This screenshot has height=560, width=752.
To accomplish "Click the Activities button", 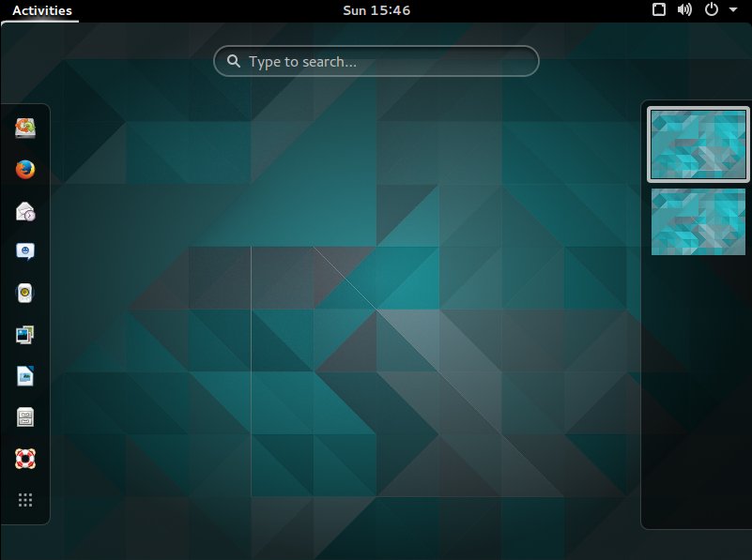I will coord(41,10).
